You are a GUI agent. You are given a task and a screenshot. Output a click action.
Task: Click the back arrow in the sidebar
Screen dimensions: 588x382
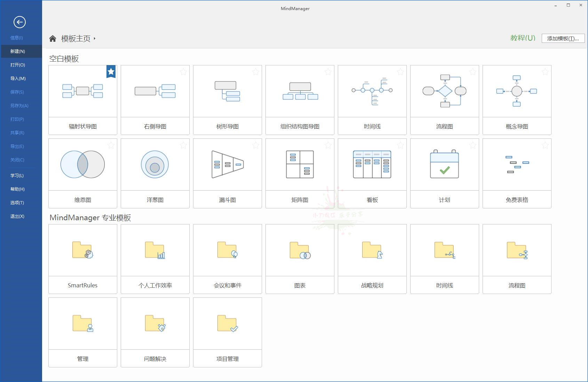coord(20,22)
